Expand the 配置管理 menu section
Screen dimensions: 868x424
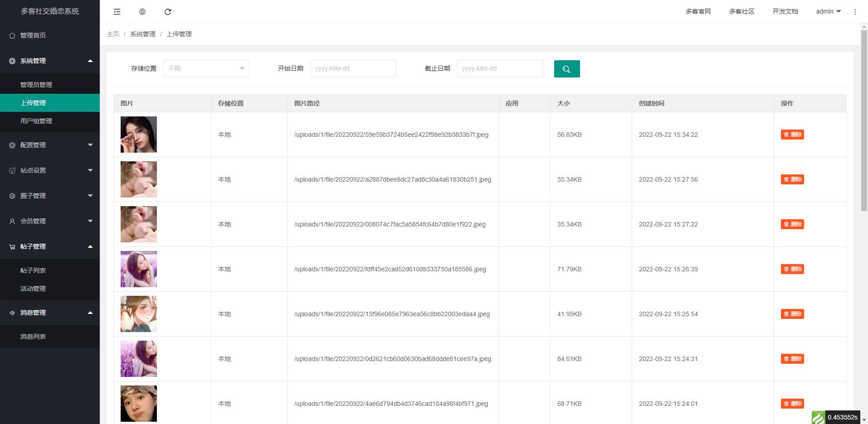click(x=50, y=145)
